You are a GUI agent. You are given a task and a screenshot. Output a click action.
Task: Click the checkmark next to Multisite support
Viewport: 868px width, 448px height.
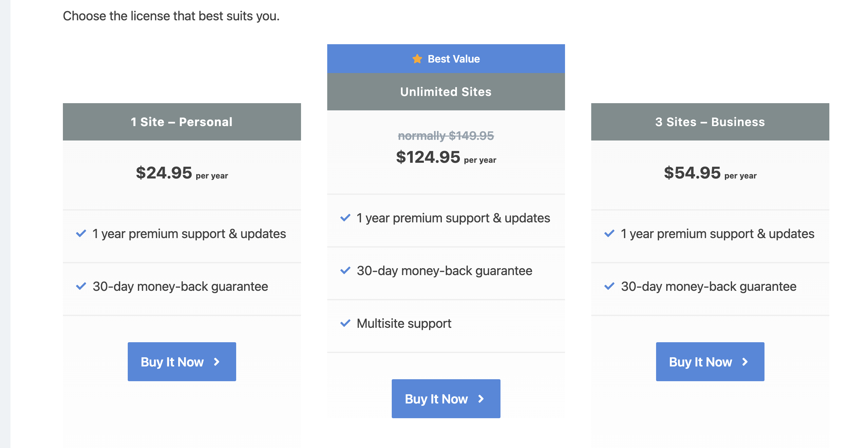345,323
